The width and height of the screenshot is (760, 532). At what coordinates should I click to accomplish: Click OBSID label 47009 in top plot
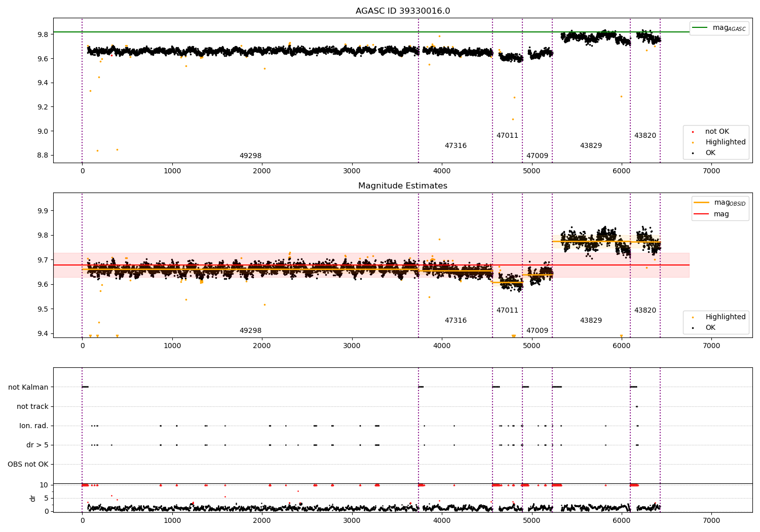(x=537, y=156)
